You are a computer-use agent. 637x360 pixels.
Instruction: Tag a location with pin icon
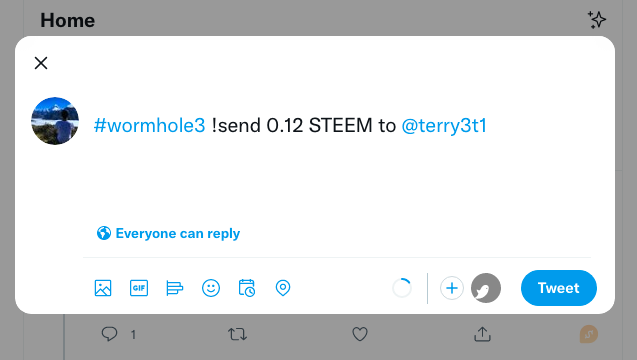(x=283, y=288)
